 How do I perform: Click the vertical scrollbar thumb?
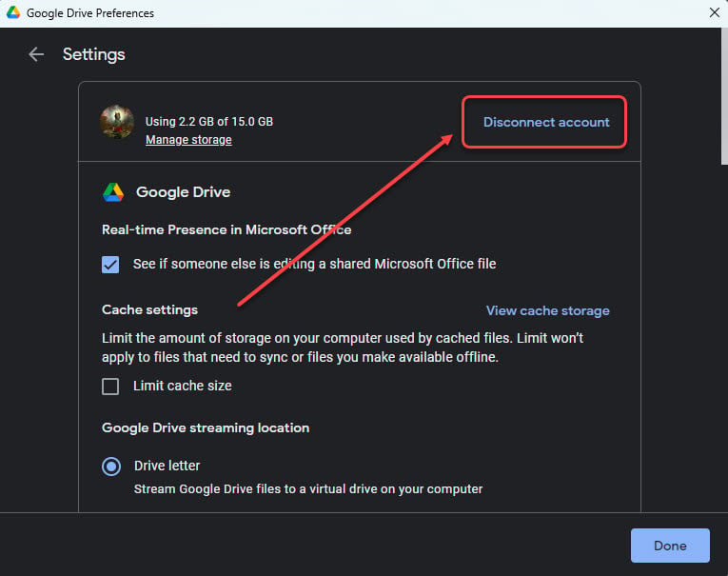(x=724, y=96)
